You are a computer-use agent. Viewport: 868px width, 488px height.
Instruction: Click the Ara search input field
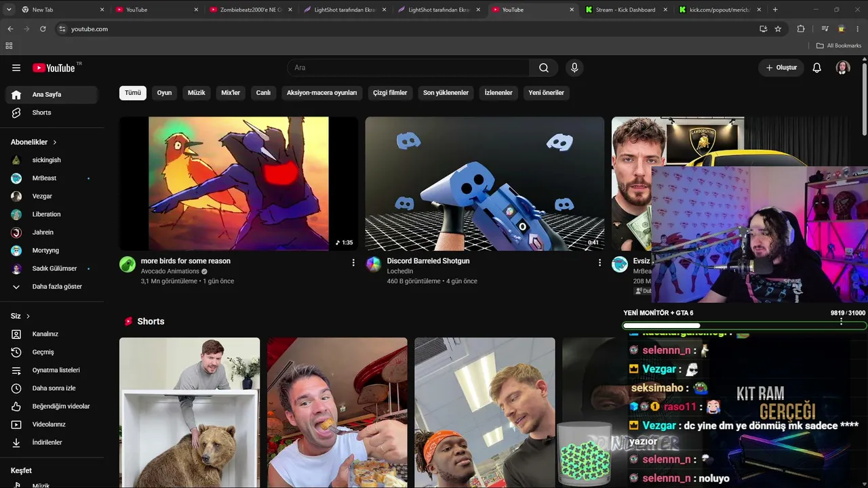(x=409, y=68)
